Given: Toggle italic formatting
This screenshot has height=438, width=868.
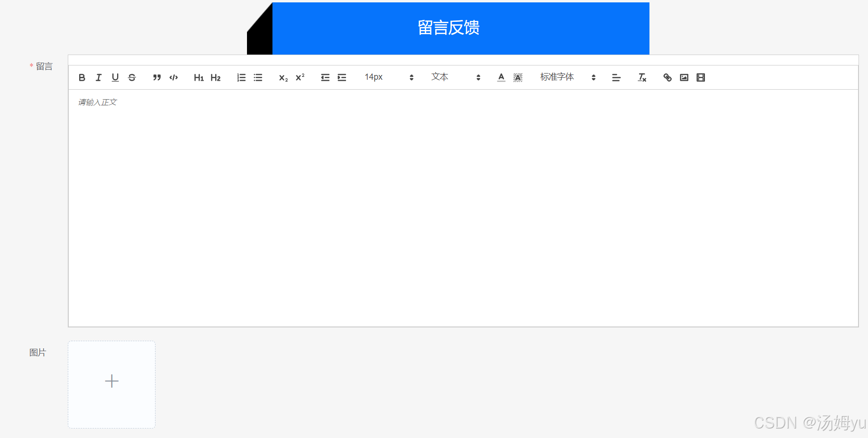Looking at the screenshot, I should pos(99,77).
